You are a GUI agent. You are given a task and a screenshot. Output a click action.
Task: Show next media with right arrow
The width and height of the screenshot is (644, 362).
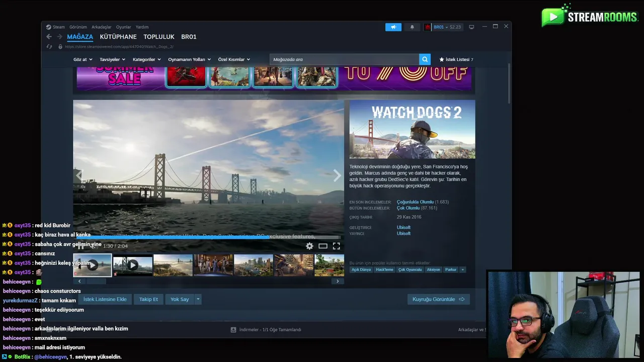pos(337,175)
